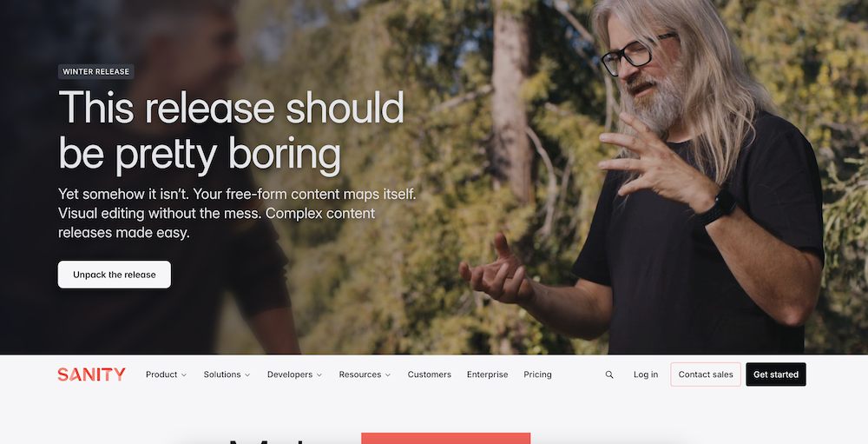Click the Log in link

(646, 374)
